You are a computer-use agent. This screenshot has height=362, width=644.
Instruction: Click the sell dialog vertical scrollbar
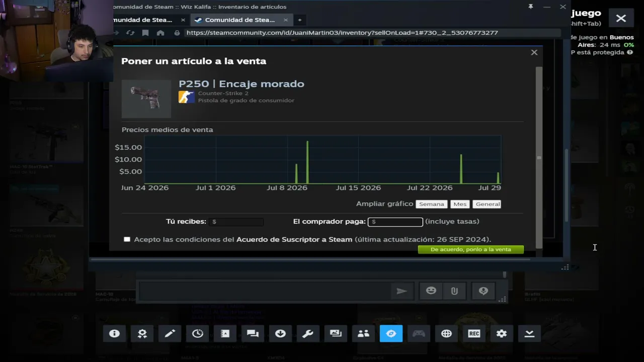click(x=539, y=157)
